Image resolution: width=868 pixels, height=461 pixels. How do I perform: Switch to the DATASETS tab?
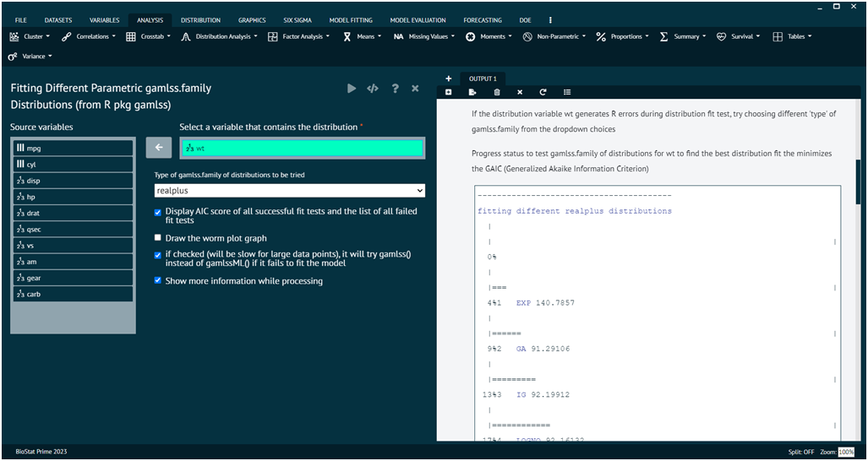click(x=58, y=20)
